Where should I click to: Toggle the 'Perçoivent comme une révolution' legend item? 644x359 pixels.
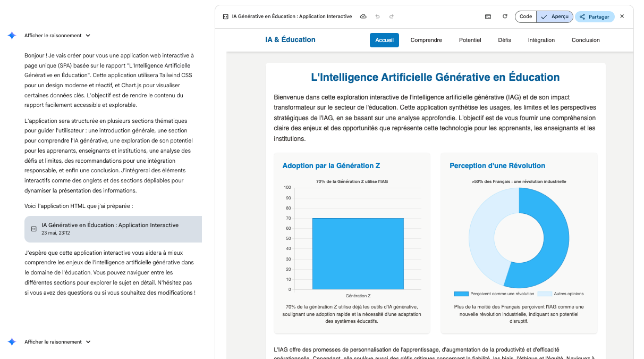coord(494,294)
